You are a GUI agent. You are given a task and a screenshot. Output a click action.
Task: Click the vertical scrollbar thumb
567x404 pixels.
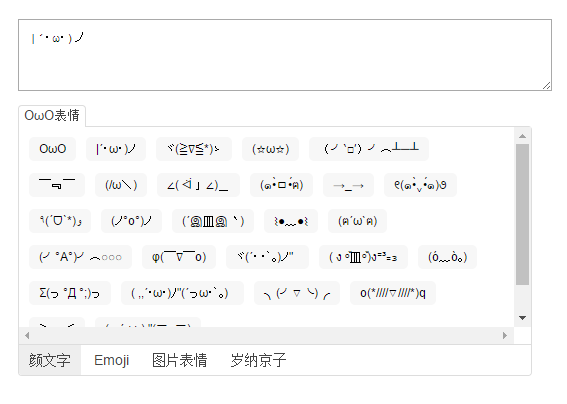click(522, 214)
